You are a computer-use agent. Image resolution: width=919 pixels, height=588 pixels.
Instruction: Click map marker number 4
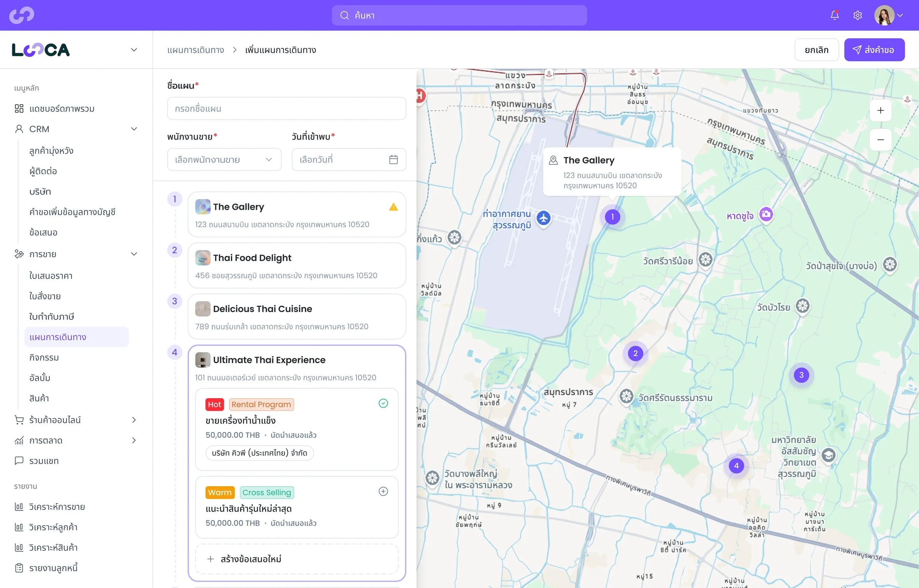point(736,466)
